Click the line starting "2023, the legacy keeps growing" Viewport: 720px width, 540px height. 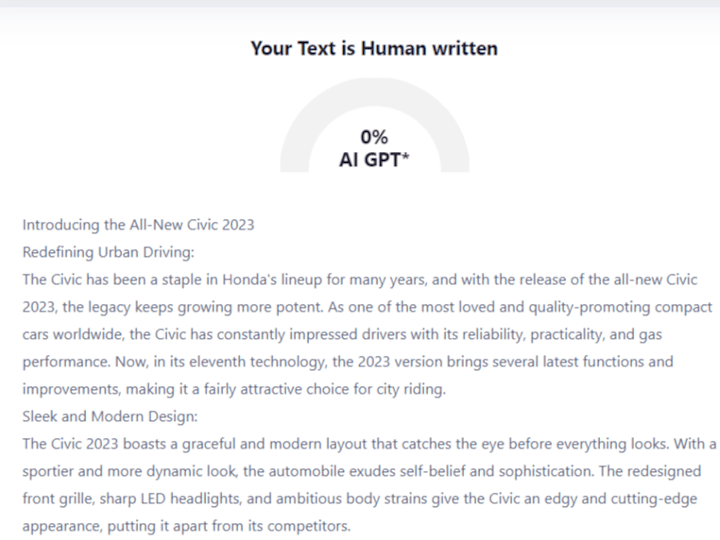367,307
